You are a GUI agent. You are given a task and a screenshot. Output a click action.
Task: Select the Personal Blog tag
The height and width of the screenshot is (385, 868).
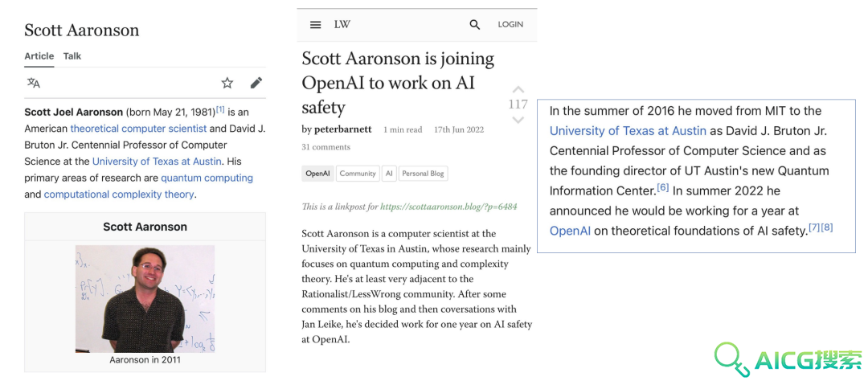(x=423, y=174)
